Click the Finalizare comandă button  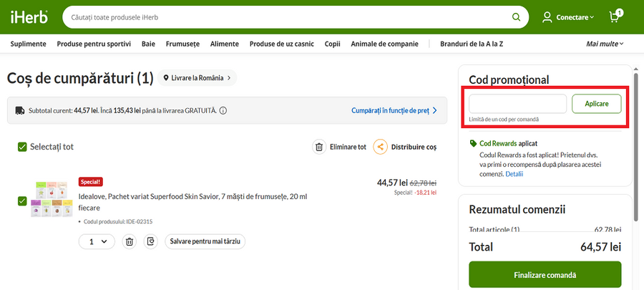pos(545,275)
